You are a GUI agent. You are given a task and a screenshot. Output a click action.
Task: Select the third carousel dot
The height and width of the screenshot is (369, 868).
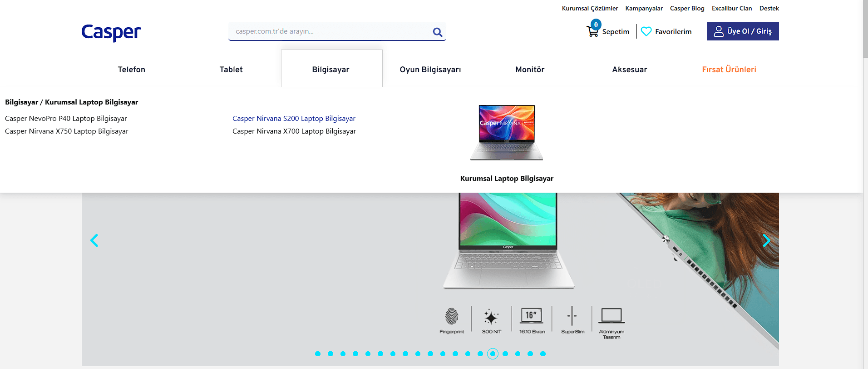343,354
